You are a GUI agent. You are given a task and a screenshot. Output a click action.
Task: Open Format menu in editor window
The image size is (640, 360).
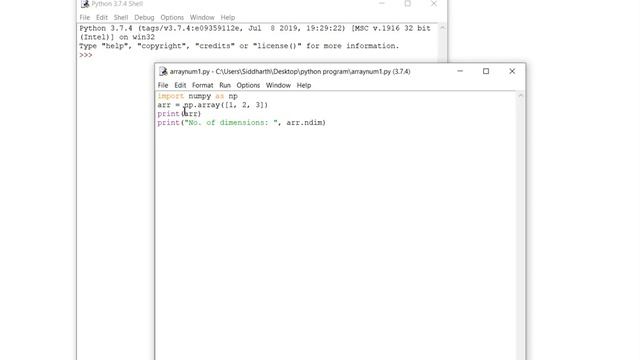pyautogui.click(x=202, y=85)
